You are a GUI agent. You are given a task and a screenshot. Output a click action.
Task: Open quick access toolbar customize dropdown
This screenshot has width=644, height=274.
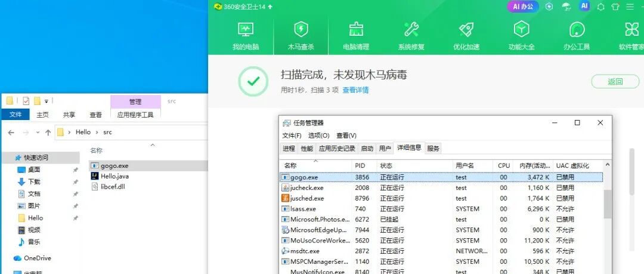(x=47, y=101)
